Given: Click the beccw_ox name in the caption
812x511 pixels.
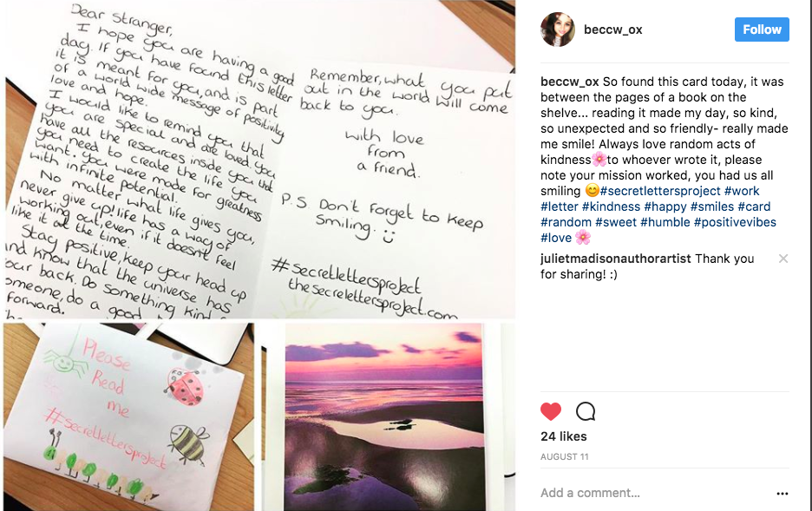Looking at the screenshot, I should (x=570, y=82).
